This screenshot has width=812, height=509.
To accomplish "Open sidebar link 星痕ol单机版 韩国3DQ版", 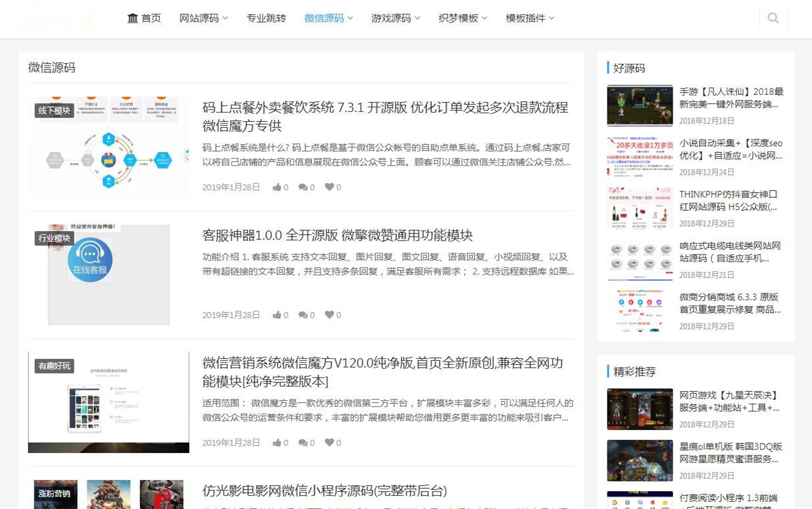I will (731, 452).
